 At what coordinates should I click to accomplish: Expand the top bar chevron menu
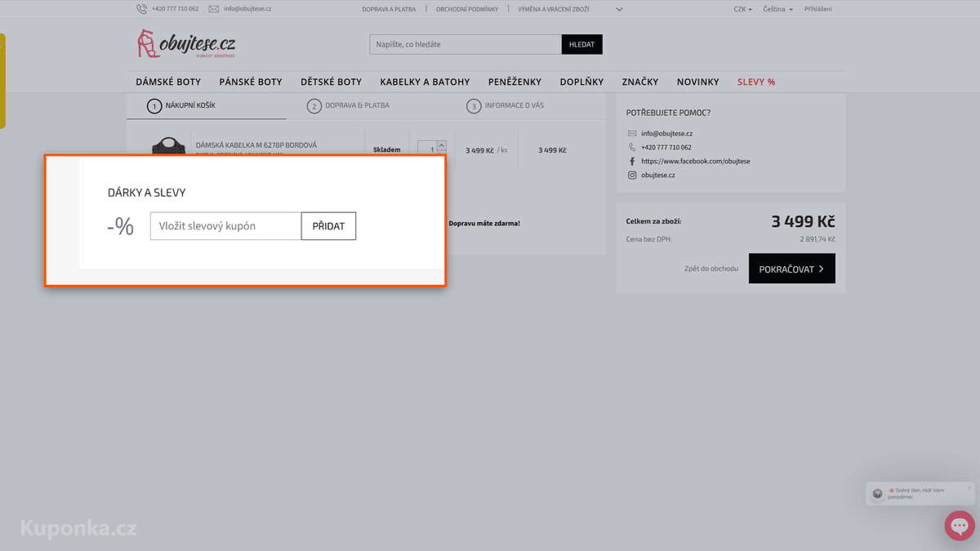(x=619, y=9)
